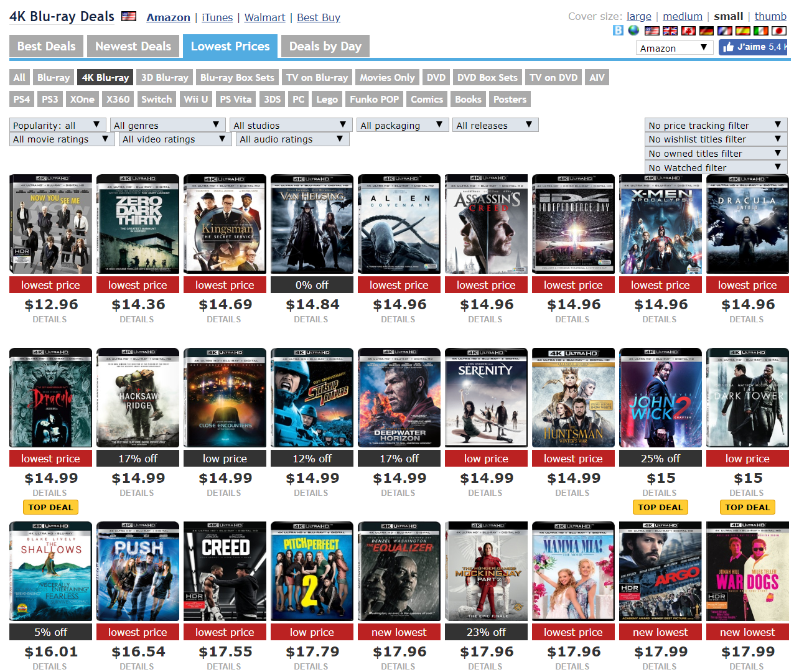Open the All audio ratings dropdown
This screenshot has height=672, width=794.
pyautogui.click(x=292, y=139)
